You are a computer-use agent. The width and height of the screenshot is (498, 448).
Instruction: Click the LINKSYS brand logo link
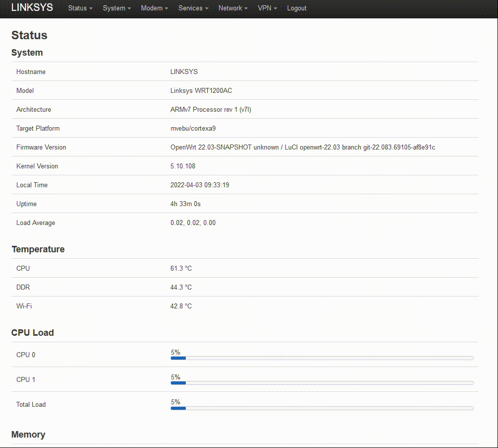(x=32, y=7)
